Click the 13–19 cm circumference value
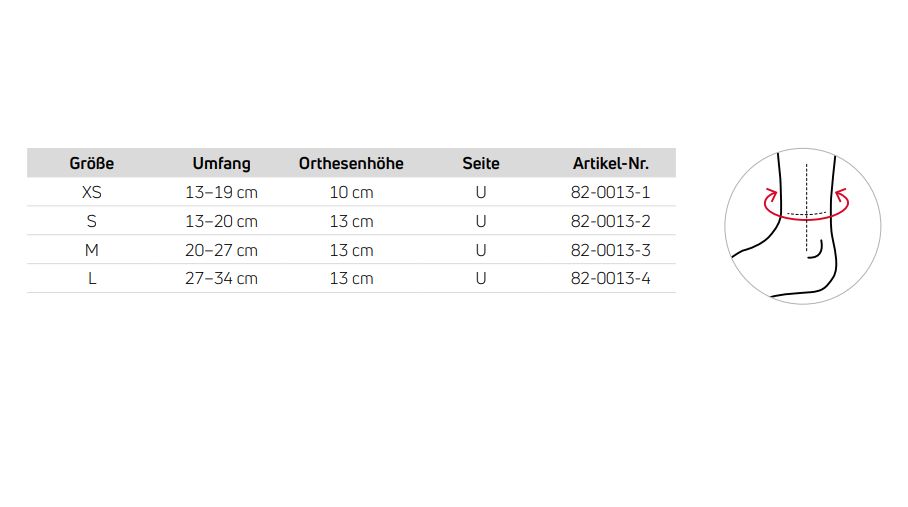 click(221, 192)
